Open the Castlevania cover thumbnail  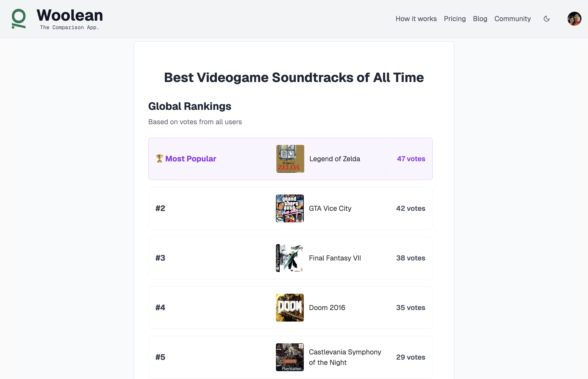click(x=290, y=357)
